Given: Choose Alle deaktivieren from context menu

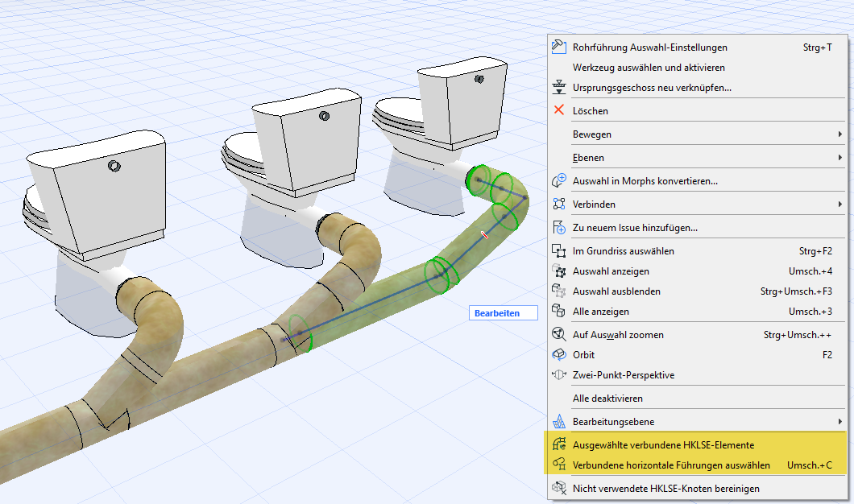Looking at the screenshot, I should click(x=607, y=399).
